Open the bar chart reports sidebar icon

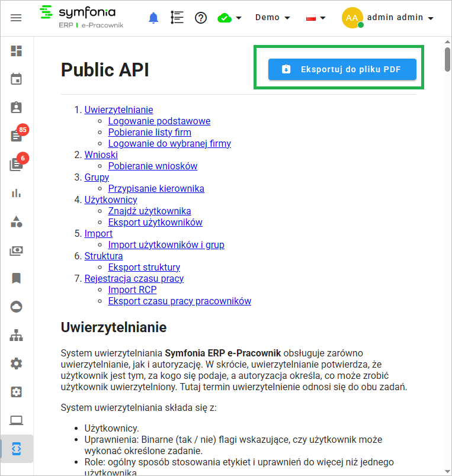[x=17, y=193]
